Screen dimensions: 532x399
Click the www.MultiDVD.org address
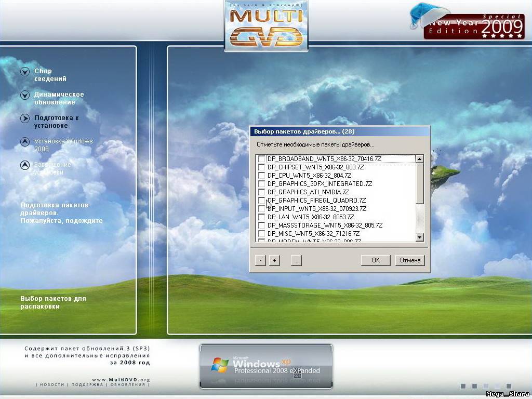pyautogui.click(x=121, y=380)
